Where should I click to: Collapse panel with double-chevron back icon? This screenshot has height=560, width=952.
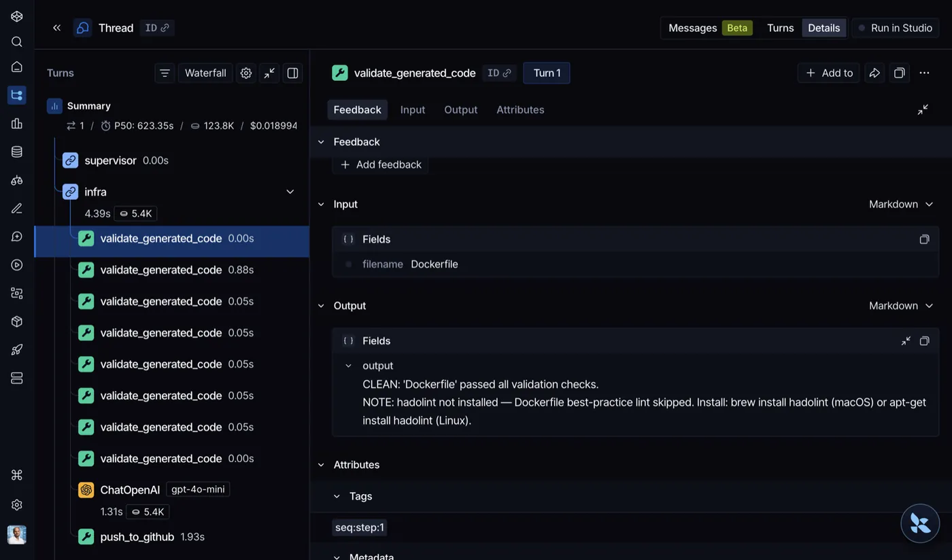[56, 28]
